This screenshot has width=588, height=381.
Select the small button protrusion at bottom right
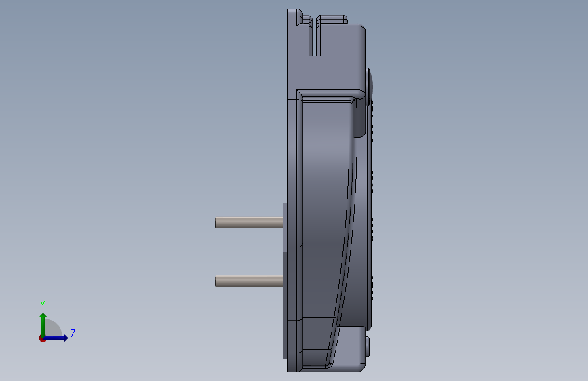(x=367, y=346)
